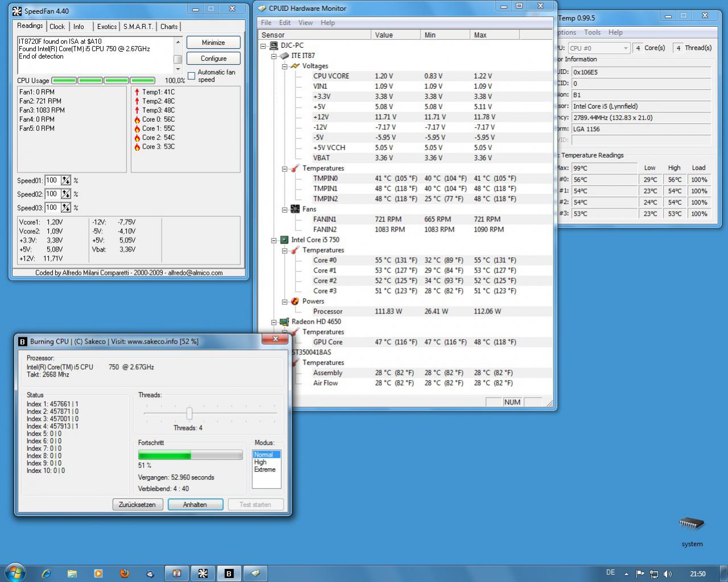Click the clock showing 21:50
728x582 pixels.
698,574
